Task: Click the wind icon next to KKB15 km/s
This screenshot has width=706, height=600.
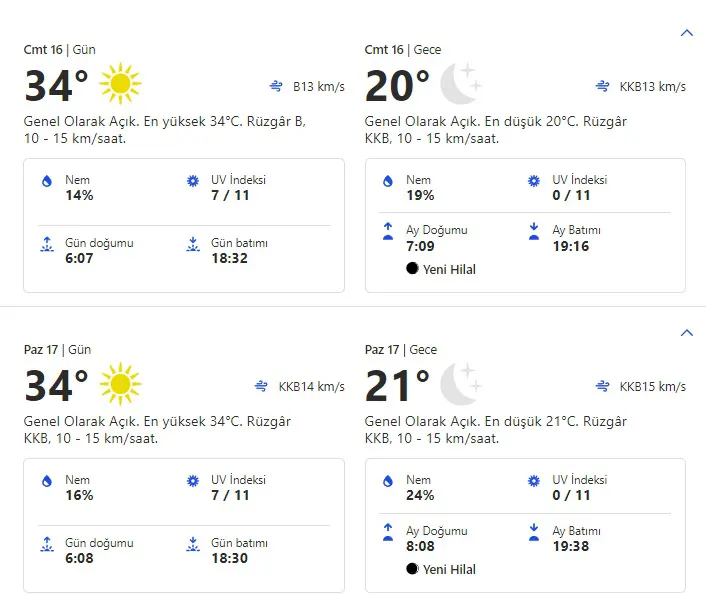Action: [x=603, y=387]
